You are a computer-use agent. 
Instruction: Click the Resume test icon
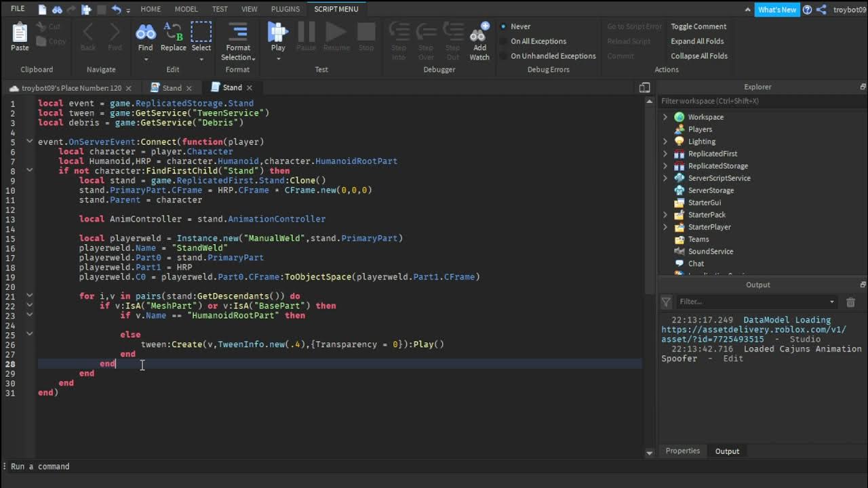336,32
